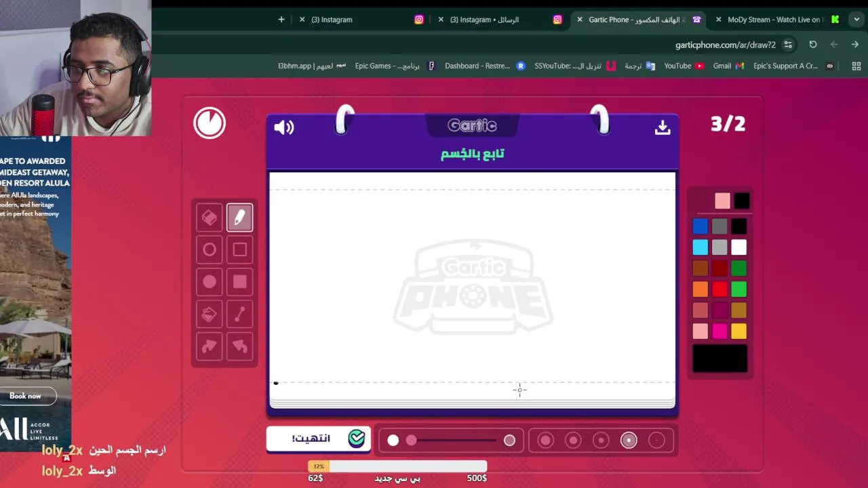The height and width of the screenshot is (488, 868).
Task: Select the largest brush size circle
Action: pos(545,441)
